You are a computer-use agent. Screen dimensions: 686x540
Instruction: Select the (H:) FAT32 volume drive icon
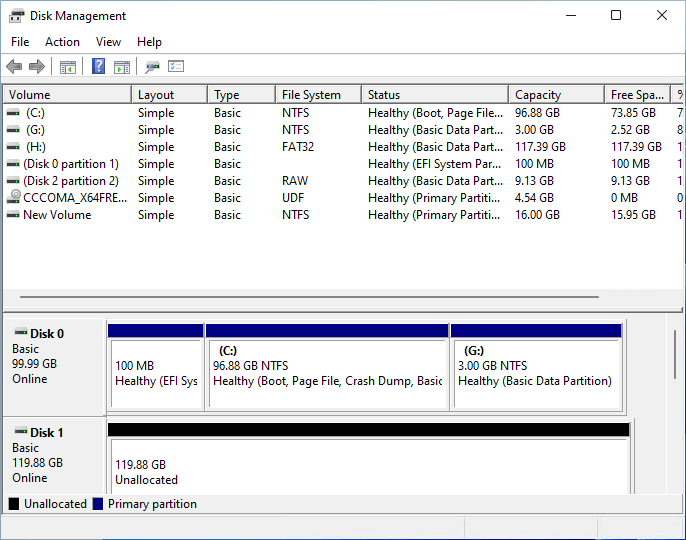point(13,147)
